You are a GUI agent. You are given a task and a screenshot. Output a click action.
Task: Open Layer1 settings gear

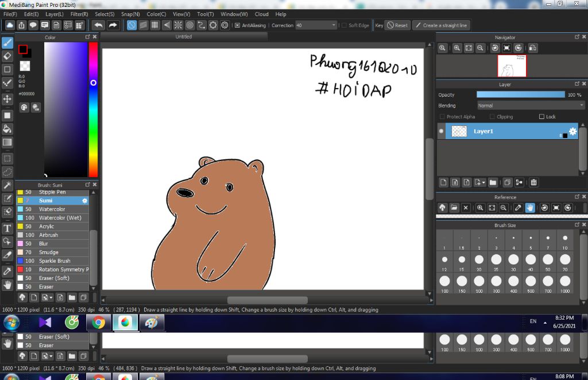[x=572, y=131]
